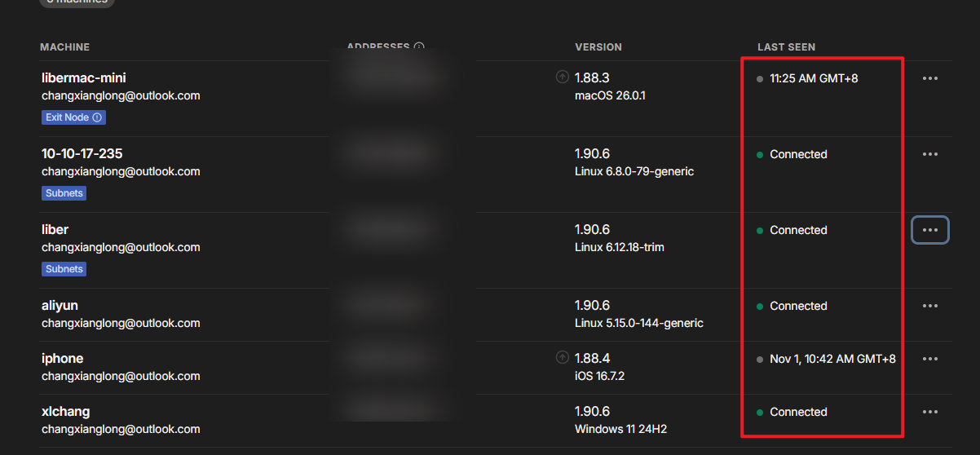The height and width of the screenshot is (455, 980).
Task: Open the three-dot menu for iphone
Action: coord(929,359)
